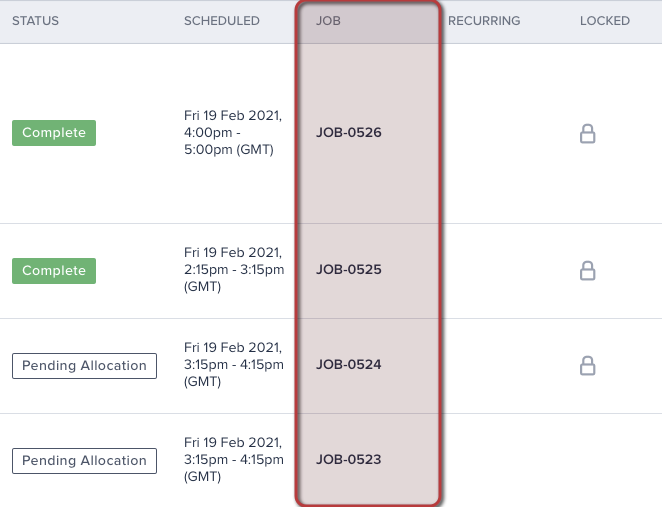Click the LOCKED column header
Viewport: 662px width, 507px height.
pos(605,21)
